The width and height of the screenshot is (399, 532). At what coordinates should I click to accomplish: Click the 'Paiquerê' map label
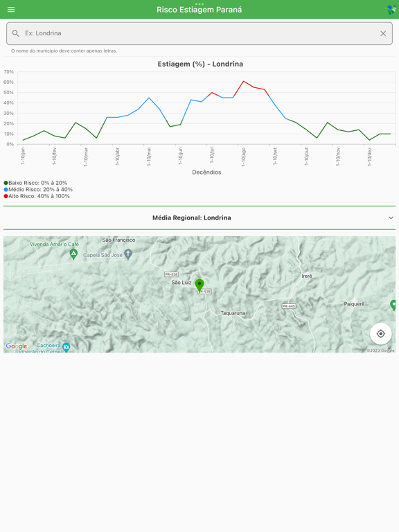[x=354, y=304]
